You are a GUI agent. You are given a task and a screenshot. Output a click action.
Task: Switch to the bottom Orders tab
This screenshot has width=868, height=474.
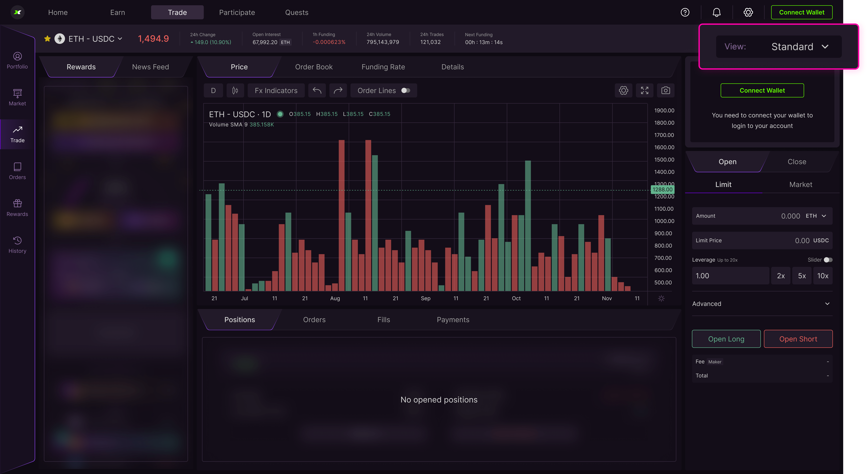(314, 320)
